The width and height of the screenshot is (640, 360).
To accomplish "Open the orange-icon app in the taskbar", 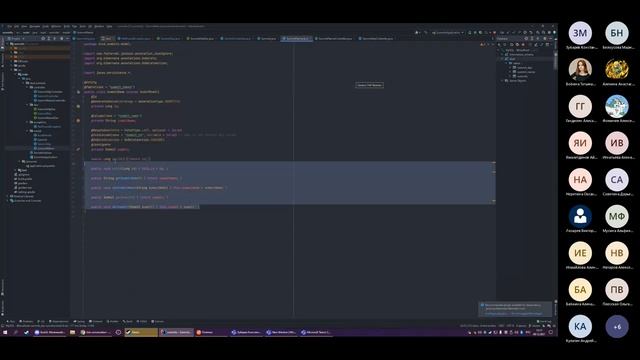I will click(210, 333).
